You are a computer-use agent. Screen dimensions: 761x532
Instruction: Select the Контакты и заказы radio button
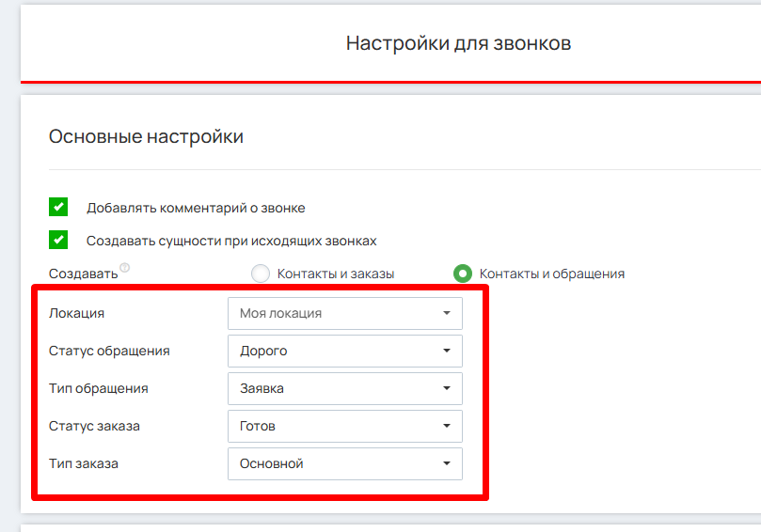[x=261, y=274]
